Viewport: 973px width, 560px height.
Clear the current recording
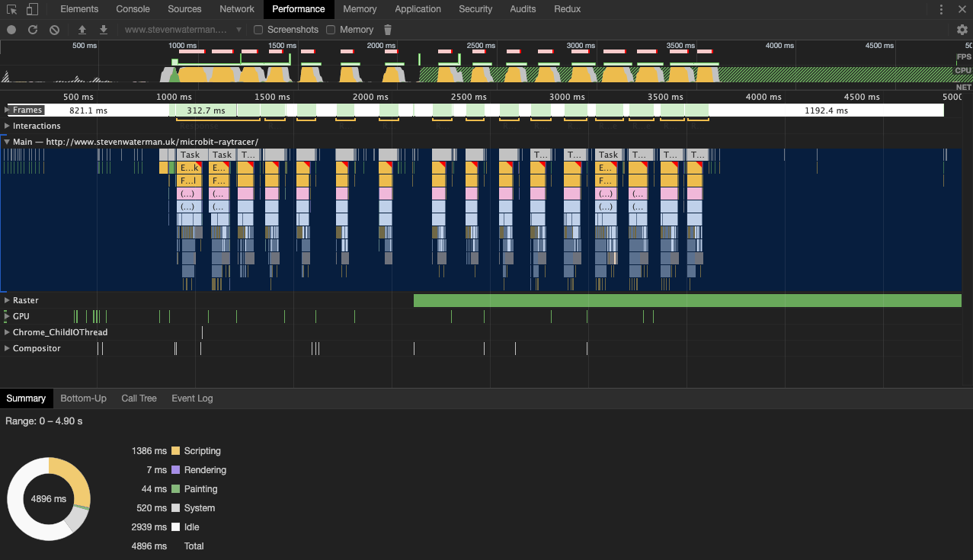(54, 29)
